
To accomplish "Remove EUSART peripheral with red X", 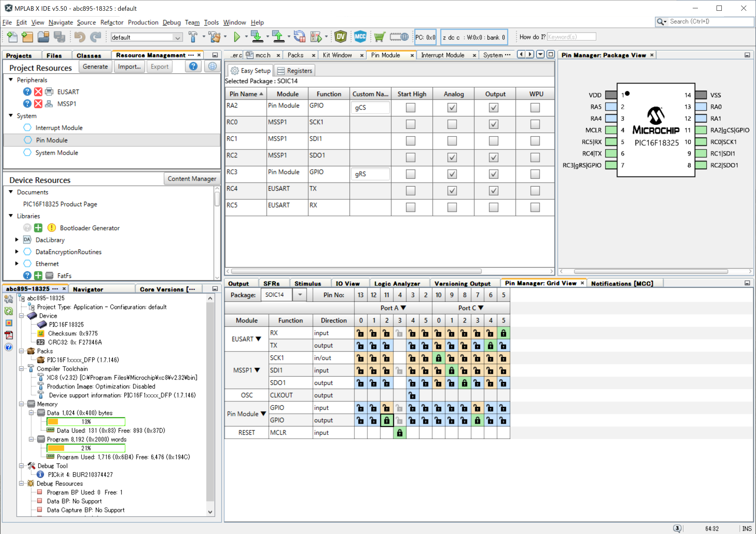I will coord(38,92).
